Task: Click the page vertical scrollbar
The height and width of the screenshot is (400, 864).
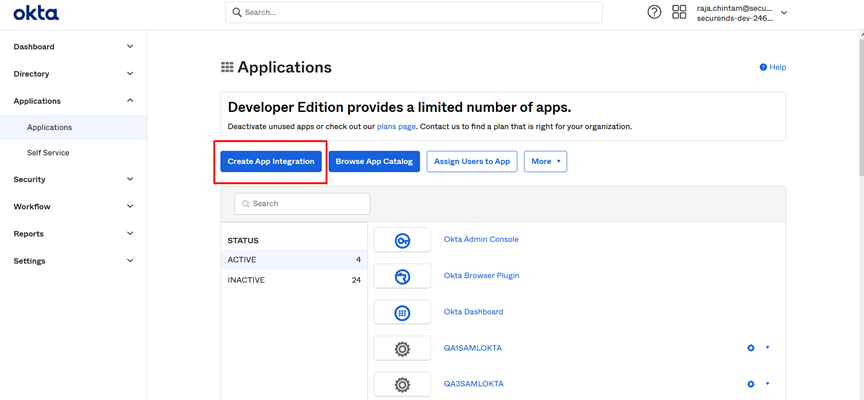Action: pos(860,110)
